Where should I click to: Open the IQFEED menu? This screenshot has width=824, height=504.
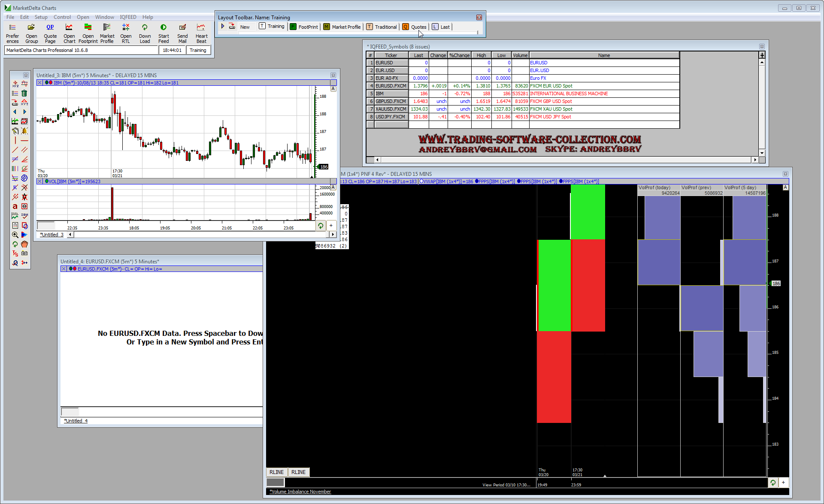128,17
